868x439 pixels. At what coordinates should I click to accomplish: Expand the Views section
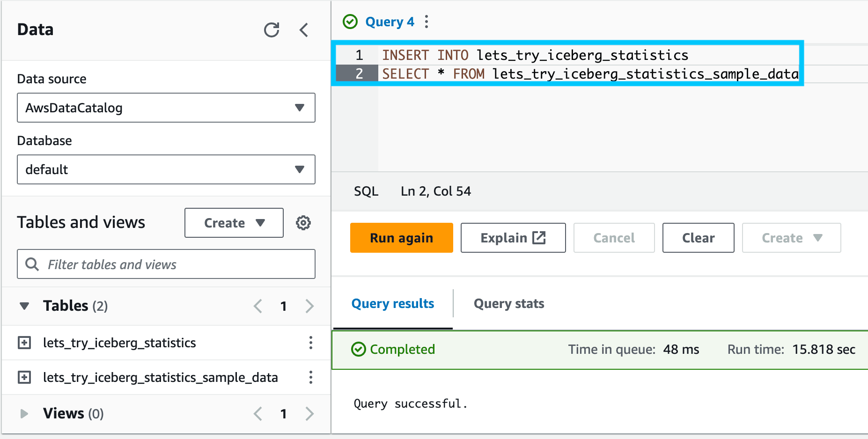click(x=24, y=414)
